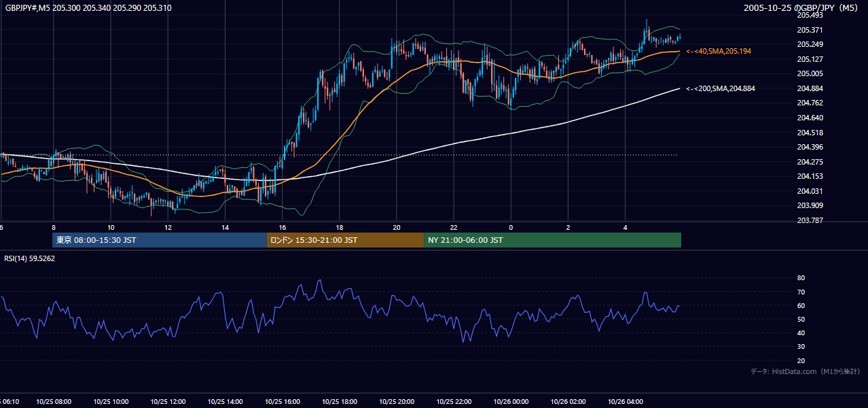Click RSI scale value 70
This screenshot has height=408, width=868.
(x=801, y=292)
